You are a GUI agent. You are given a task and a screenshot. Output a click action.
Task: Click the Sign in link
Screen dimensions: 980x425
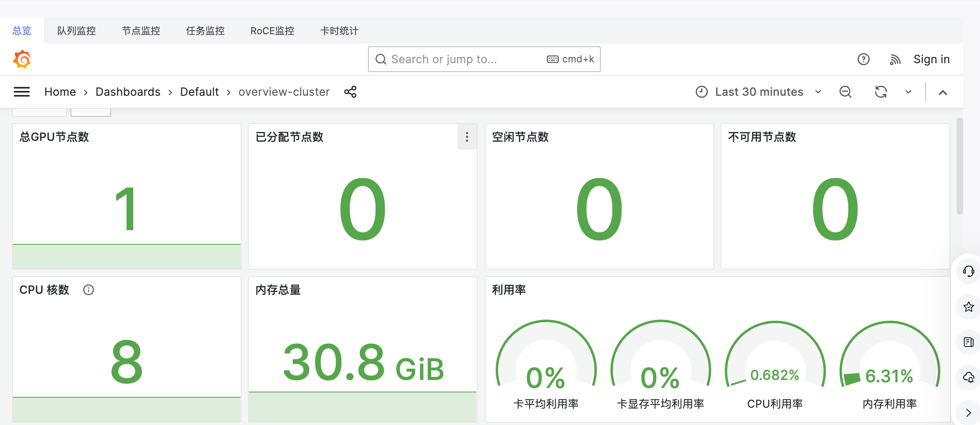[x=931, y=59]
